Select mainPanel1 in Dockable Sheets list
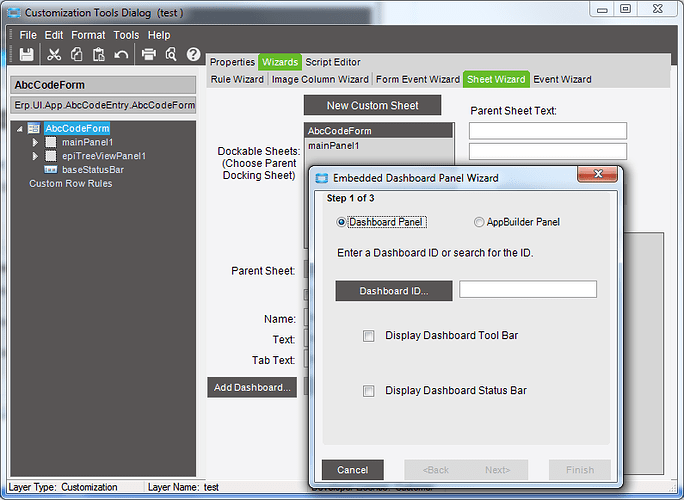Screen dimensions: 684x500 378,146
